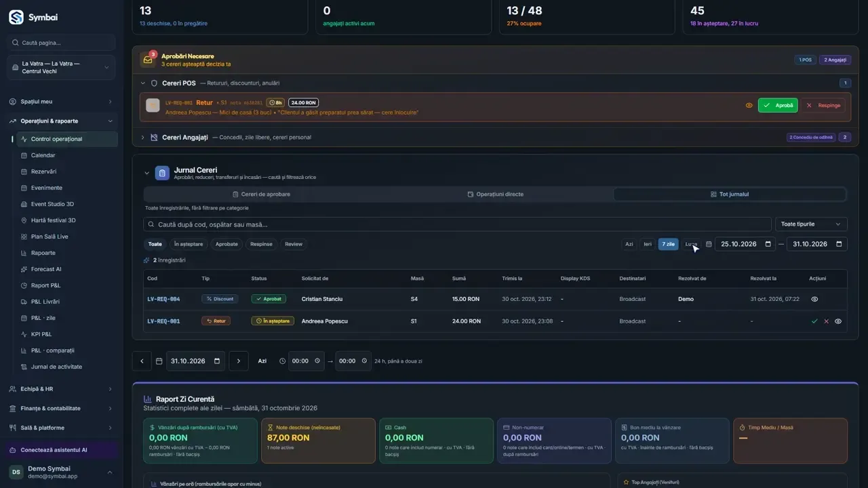The image size is (868, 488).
Task: Set the journal range to 7 zile
Action: [x=668, y=244]
